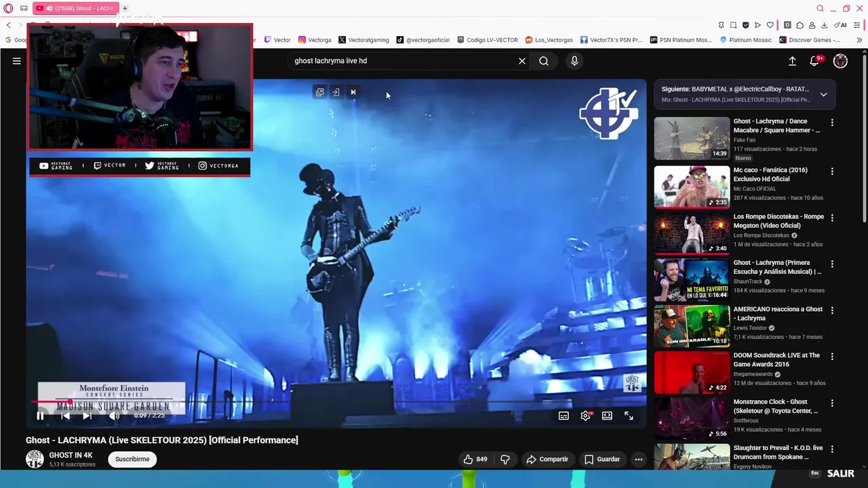
Task: Open player settings gear
Action: click(586, 415)
